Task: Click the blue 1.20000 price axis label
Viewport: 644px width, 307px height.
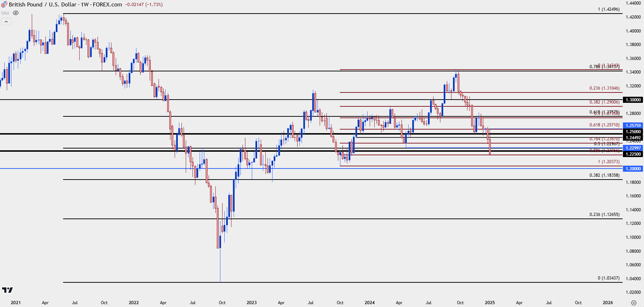Action: coord(633,169)
